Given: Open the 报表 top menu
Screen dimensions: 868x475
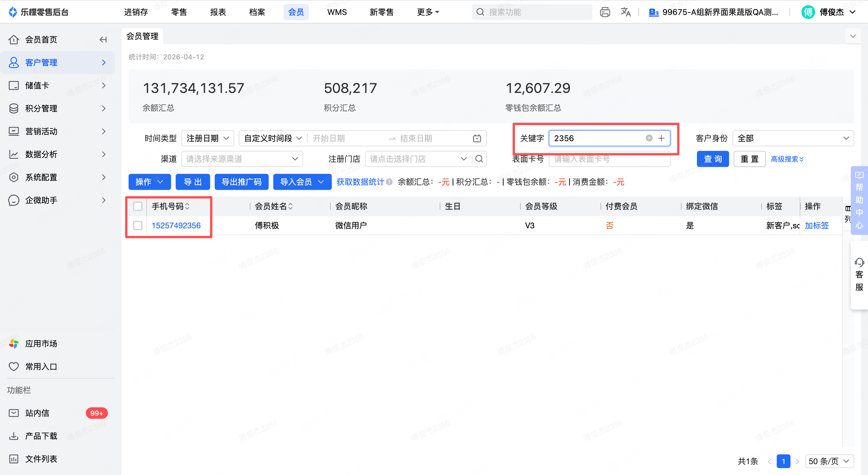Looking at the screenshot, I should [x=218, y=12].
